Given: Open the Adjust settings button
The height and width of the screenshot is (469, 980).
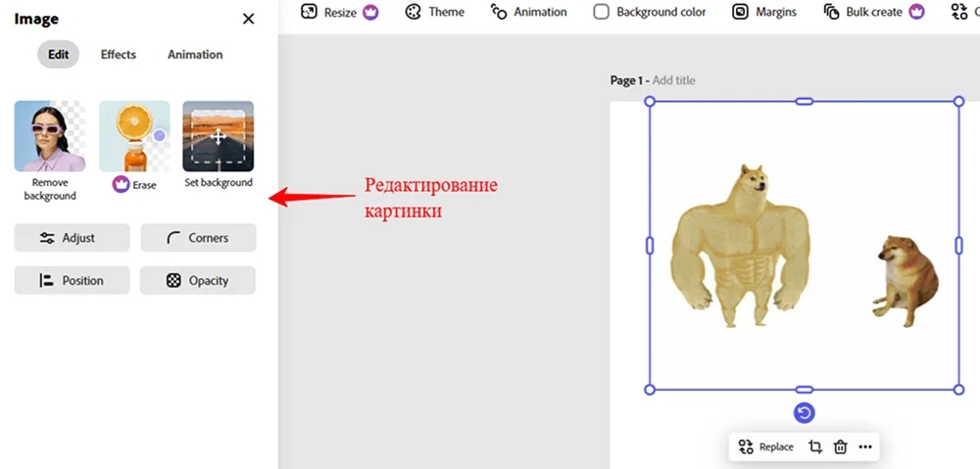Looking at the screenshot, I should [72, 238].
